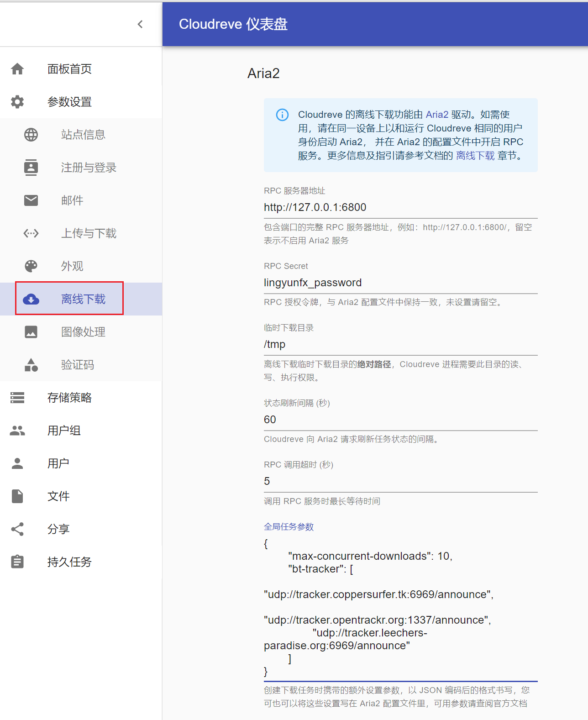Image resolution: width=588 pixels, height=720 pixels.
Task: Click the envelope icon for 邮件
Action: tap(31, 200)
